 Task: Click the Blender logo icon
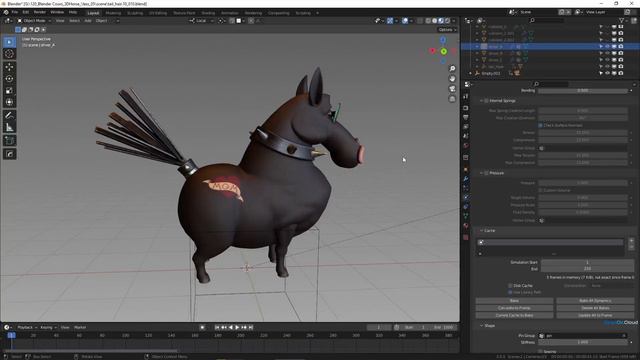[6, 12]
